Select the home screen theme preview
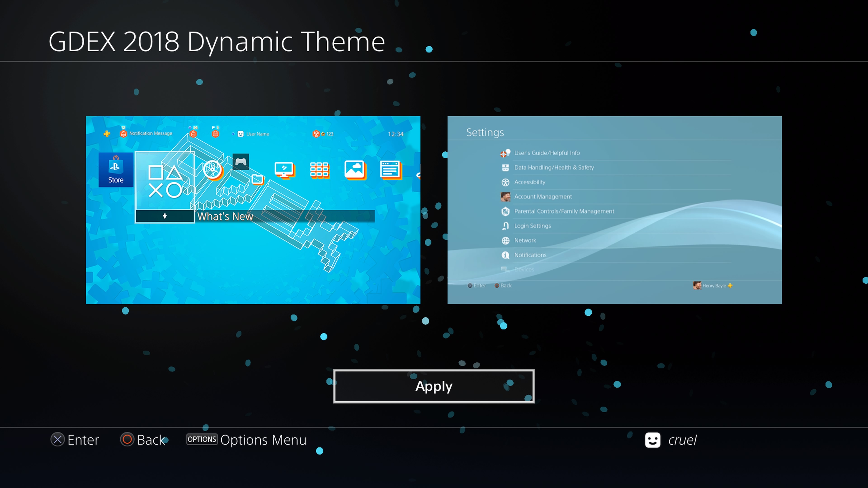The height and width of the screenshot is (488, 868). [x=253, y=210]
